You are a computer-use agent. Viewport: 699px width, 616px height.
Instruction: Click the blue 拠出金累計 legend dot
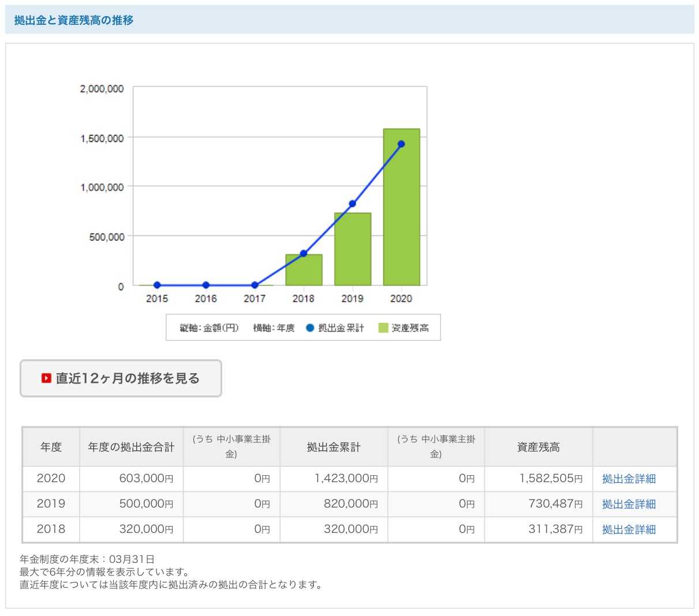tap(310, 328)
